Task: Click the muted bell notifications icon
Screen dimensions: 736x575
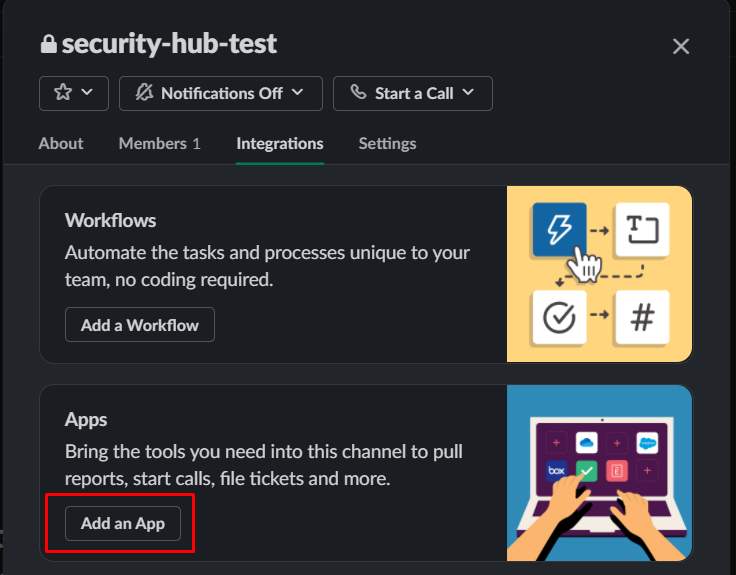Action: coord(145,92)
